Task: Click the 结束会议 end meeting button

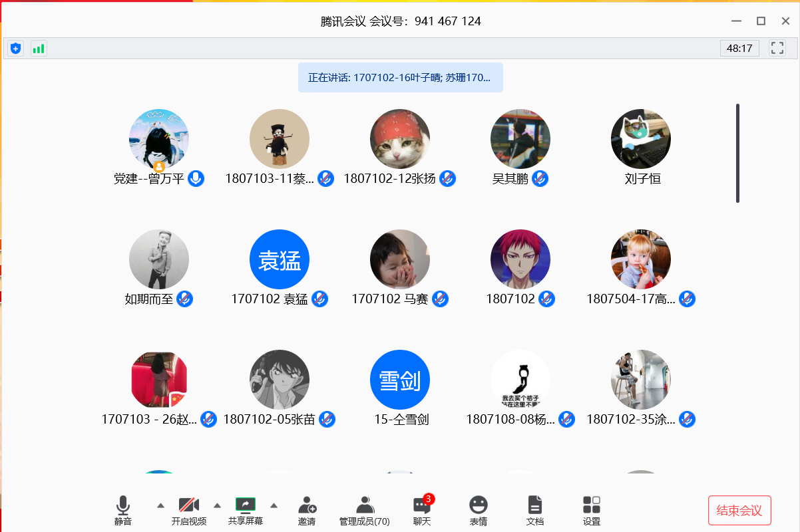Action: [x=739, y=511]
